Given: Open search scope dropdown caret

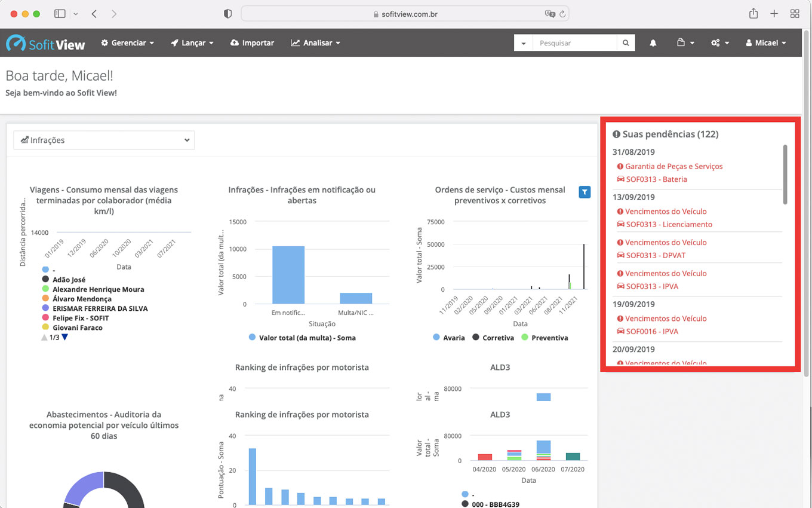Looking at the screenshot, I should coord(524,43).
